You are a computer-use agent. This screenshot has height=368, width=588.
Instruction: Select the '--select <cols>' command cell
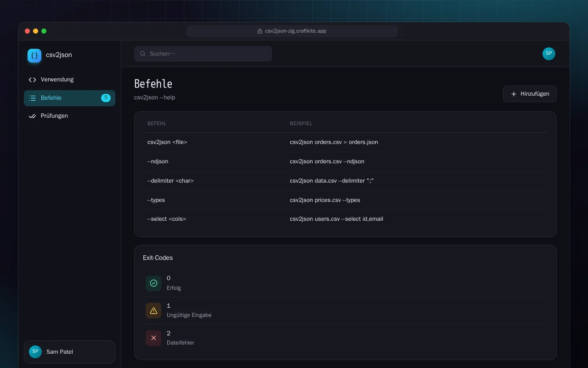tap(167, 219)
